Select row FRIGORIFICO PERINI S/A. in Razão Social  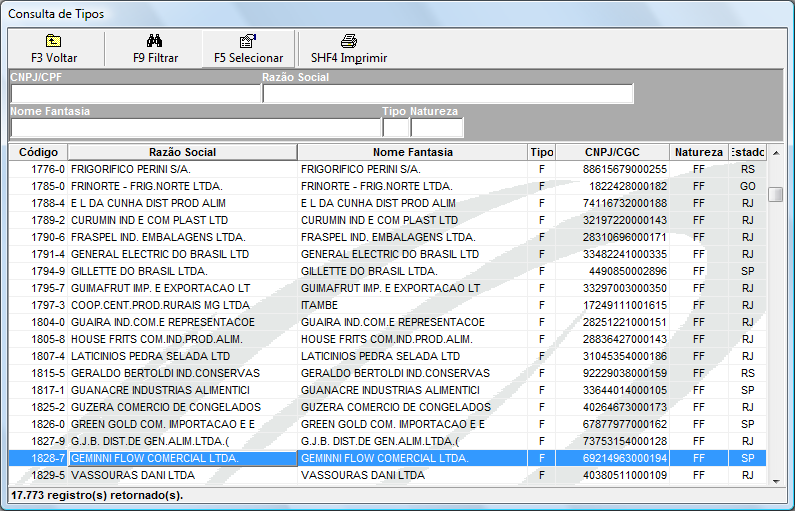[183, 169]
